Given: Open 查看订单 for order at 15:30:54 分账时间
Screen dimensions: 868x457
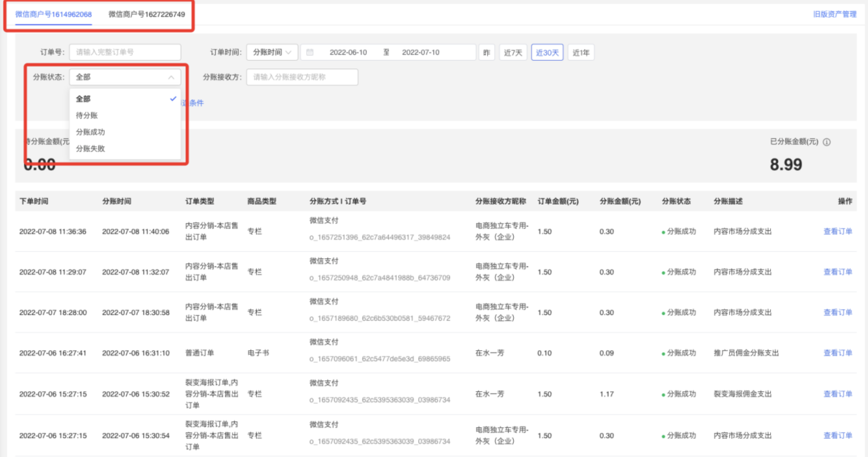Looking at the screenshot, I should click(x=838, y=435).
